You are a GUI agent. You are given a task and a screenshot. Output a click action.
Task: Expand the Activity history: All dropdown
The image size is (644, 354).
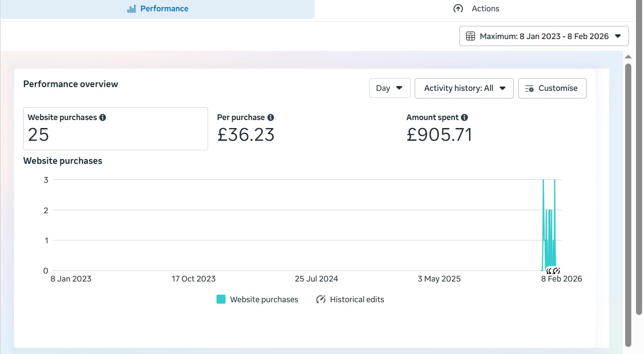pyautogui.click(x=464, y=88)
